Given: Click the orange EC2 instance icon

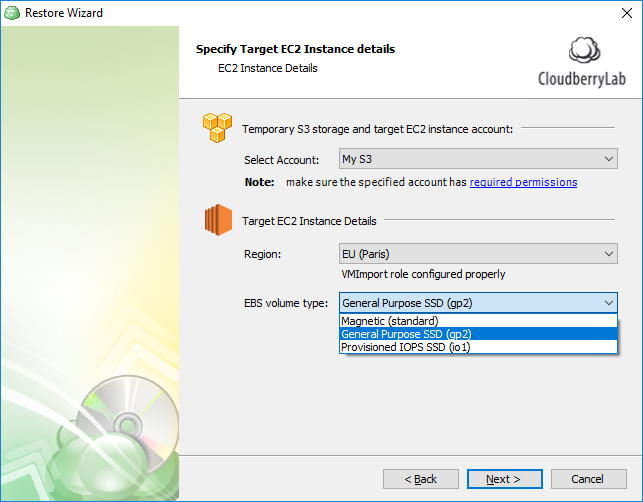Looking at the screenshot, I should (x=218, y=220).
